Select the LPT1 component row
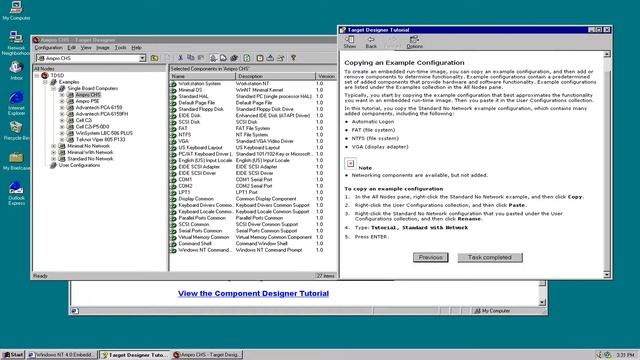Viewport: 640px width, 360px height. [253, 192]
